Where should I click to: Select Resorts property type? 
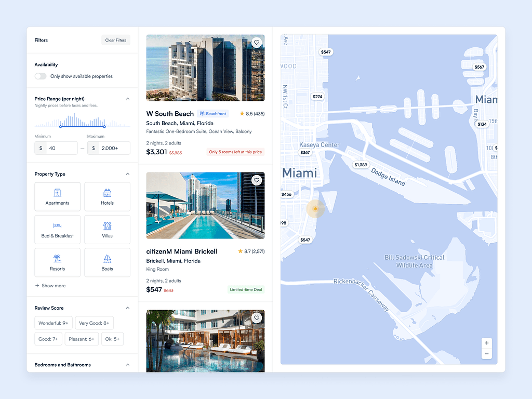pos(57,262)
